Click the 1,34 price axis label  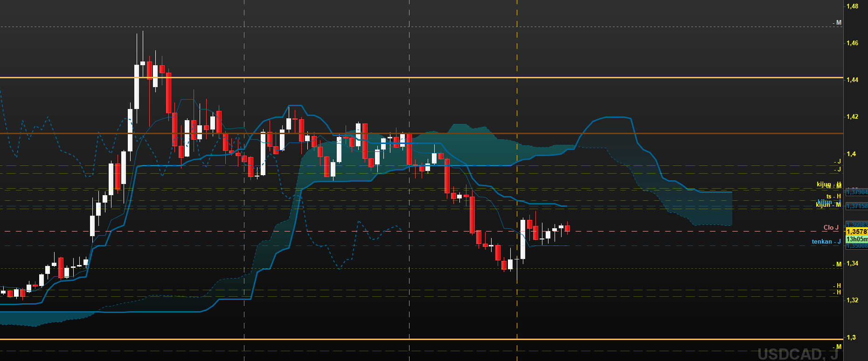click(x=852, y=264)
